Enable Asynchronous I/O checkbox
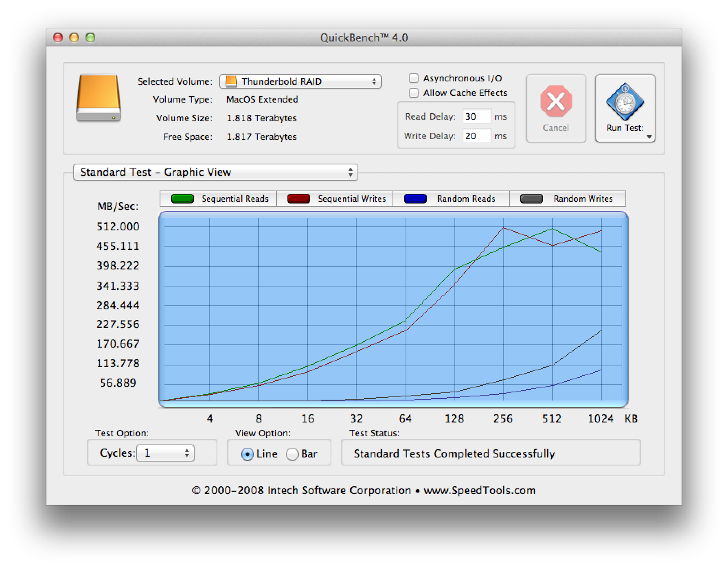The width and height of the screenshot is (728, 569). point(414,78)
